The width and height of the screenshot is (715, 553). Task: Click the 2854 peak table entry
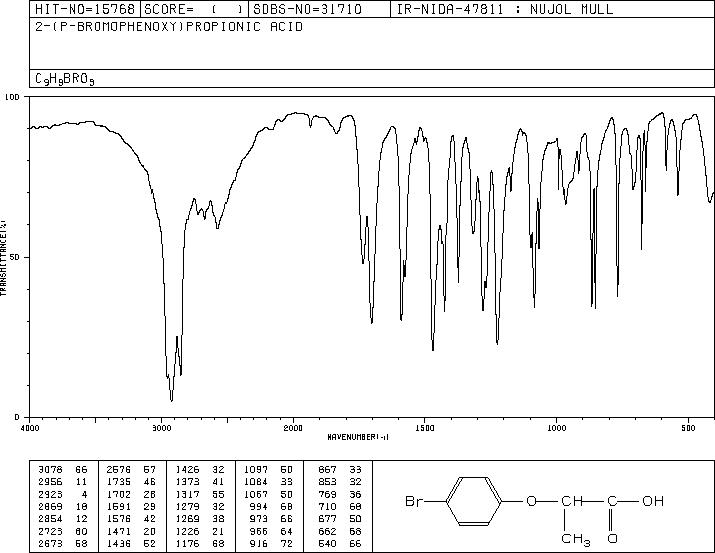pyautogui.click(x=51, y=519)
